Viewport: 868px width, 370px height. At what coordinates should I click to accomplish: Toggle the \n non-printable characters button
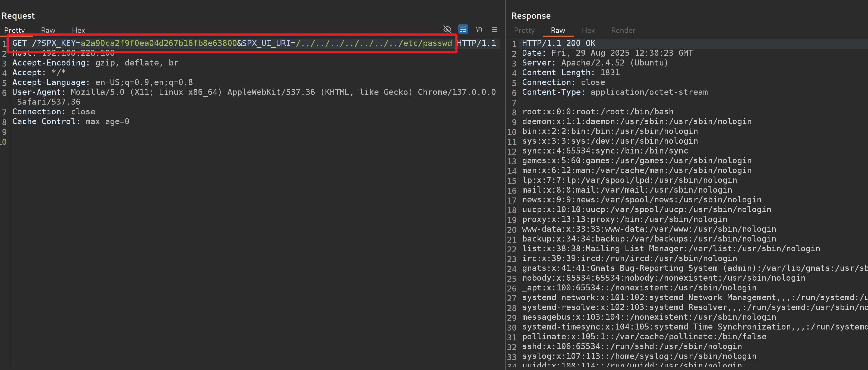[x=479, y=29]
